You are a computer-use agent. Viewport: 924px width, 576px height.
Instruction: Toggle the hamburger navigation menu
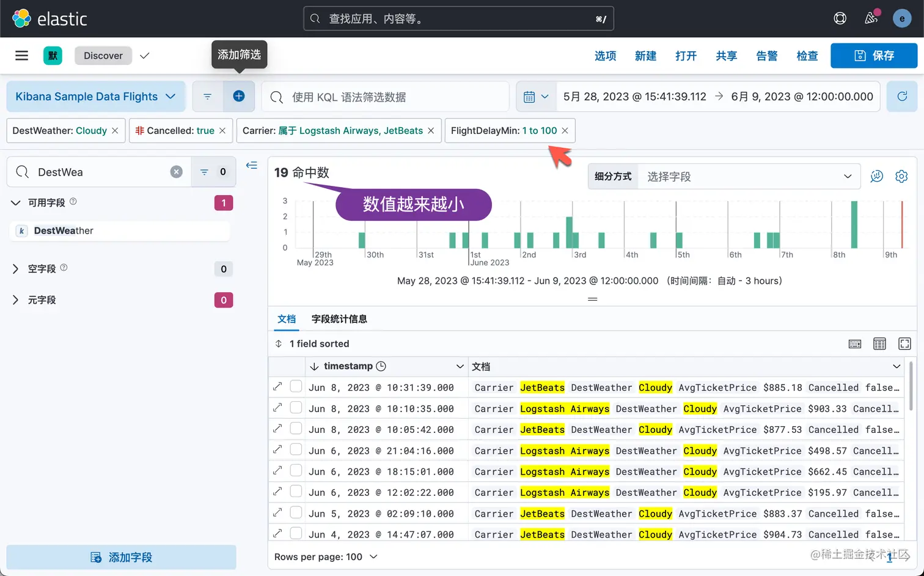click(22, 56)
